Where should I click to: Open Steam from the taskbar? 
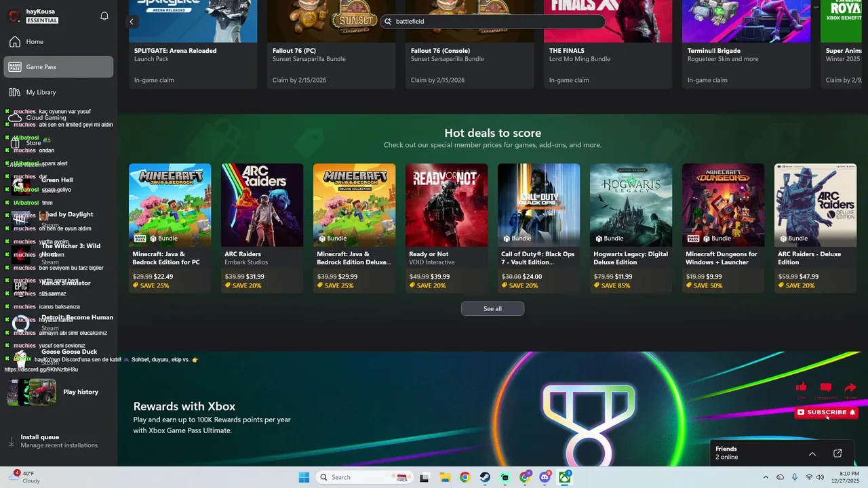pyautogui.click(x=485, y=477)
